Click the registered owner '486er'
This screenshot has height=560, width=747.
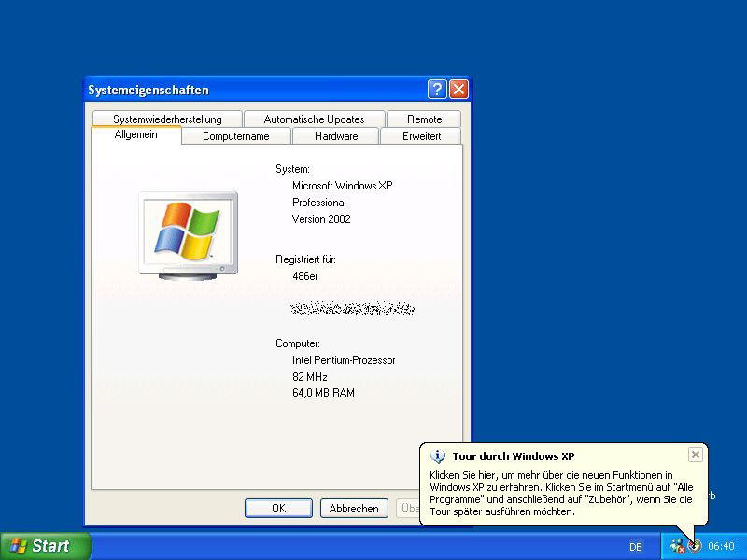[305, 276]
